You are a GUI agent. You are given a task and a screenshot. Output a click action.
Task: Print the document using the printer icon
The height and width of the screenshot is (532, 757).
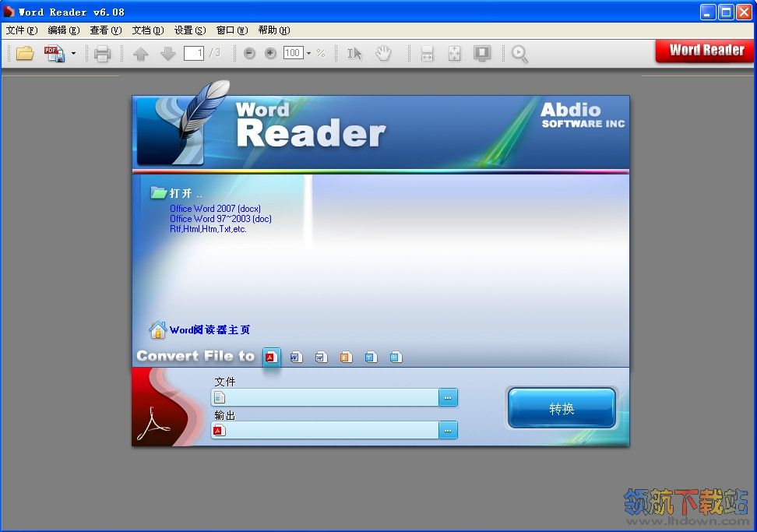tap(102, 53)
